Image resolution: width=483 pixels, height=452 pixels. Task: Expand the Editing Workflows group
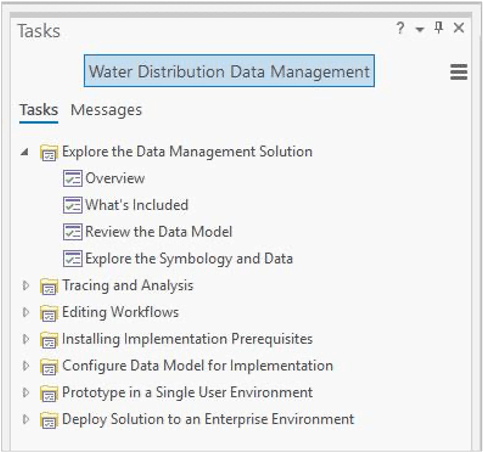[26, 312]
